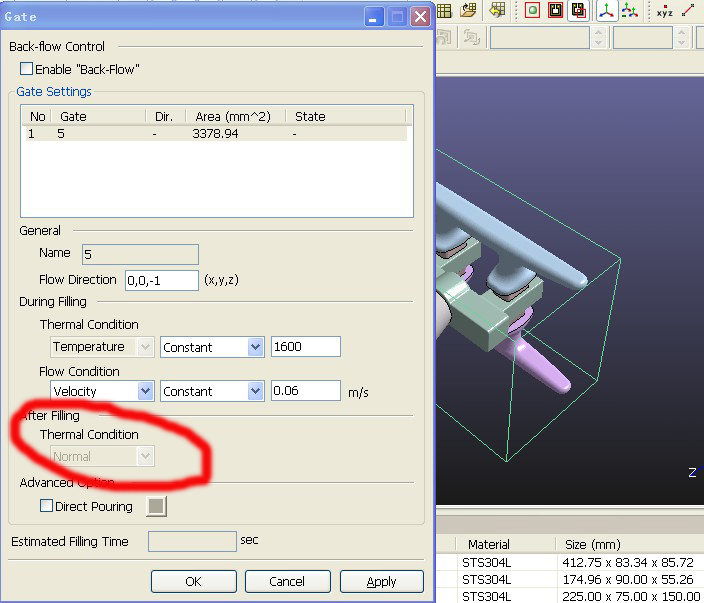Click the open-folder grid import icon
The width and height of the screenshot is (704, 603).
468,10
